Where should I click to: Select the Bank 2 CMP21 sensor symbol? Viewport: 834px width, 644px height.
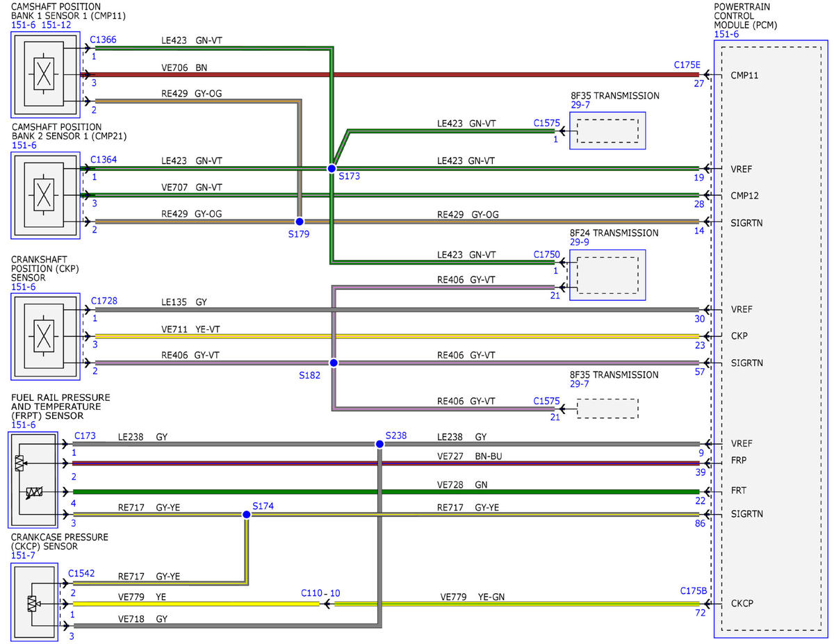(45, 195)
